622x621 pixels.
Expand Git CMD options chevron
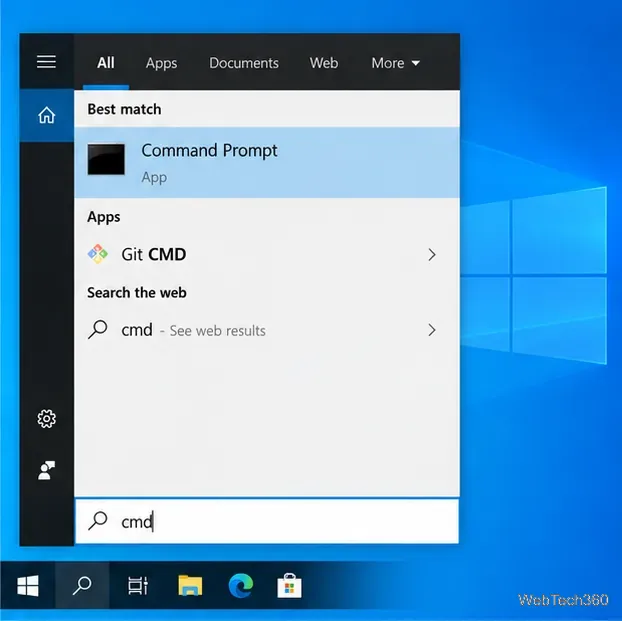point(432,254)
